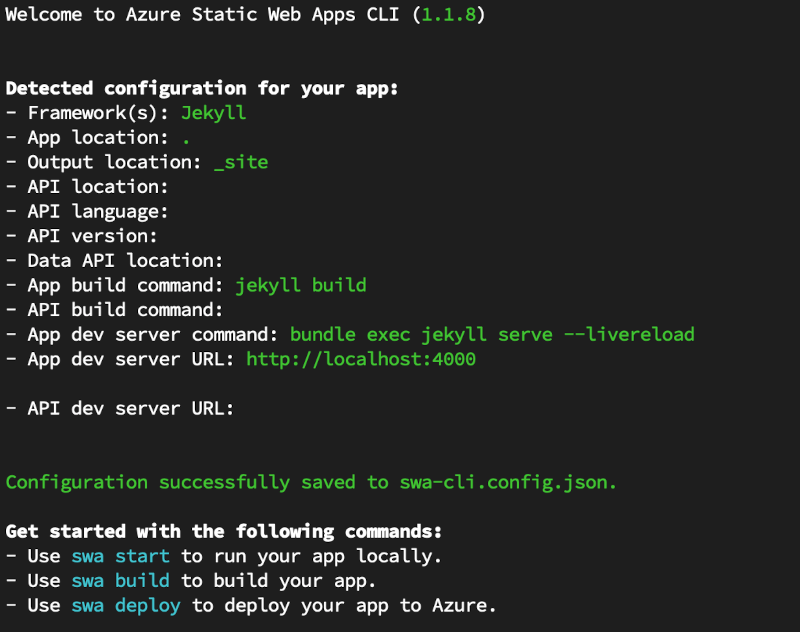The width and height of the screenshot is (800, 632).
Task: Click 'App dev server URL:' label
Action: tap(131, 359)
